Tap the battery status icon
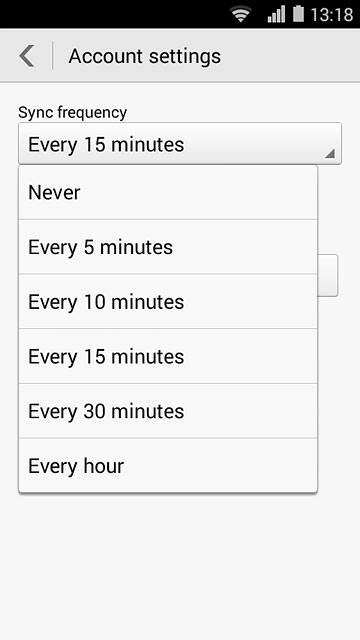This screenshot has width=360, height=640. click(298, 14)
